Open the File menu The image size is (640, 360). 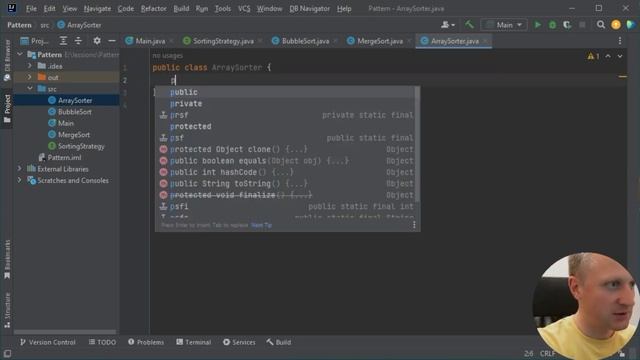tap(31, 9)
